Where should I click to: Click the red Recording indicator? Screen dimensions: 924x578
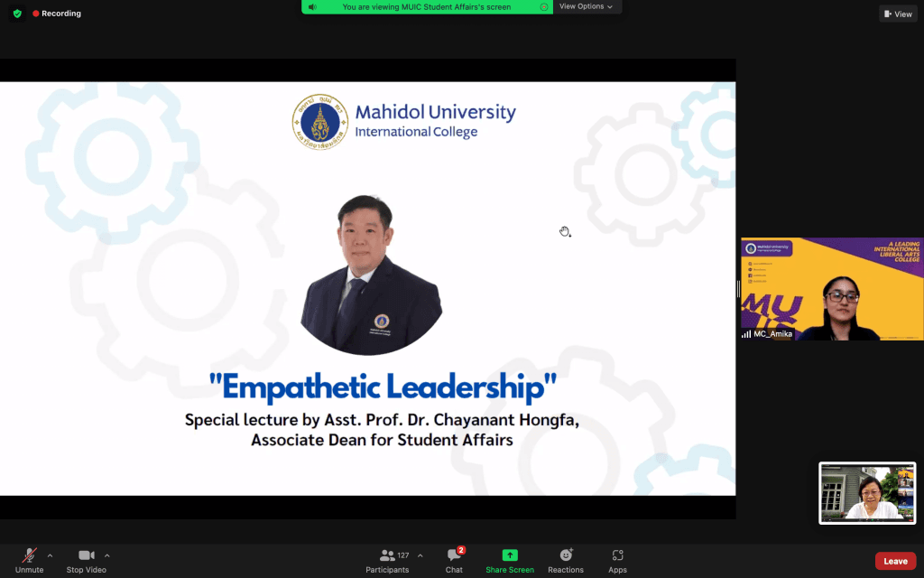pos(57,14)
